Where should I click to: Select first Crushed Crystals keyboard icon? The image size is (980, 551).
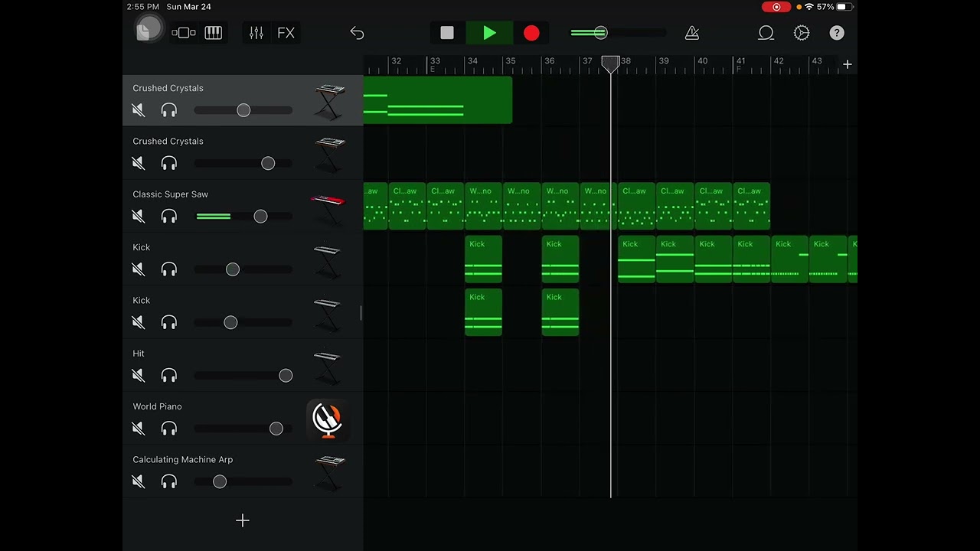click(329, 102)
